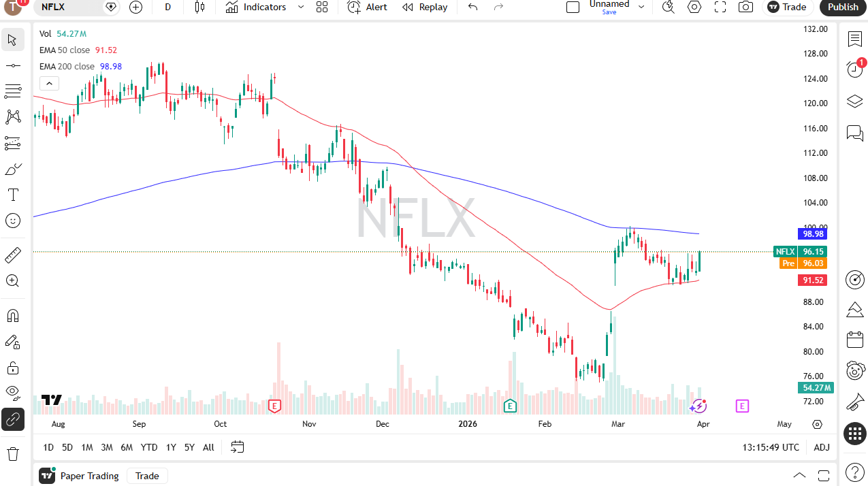This screenshot has height=486, width=868.
Task: Toggle the drawings link sync button
Action: click(x=12, y=419)
